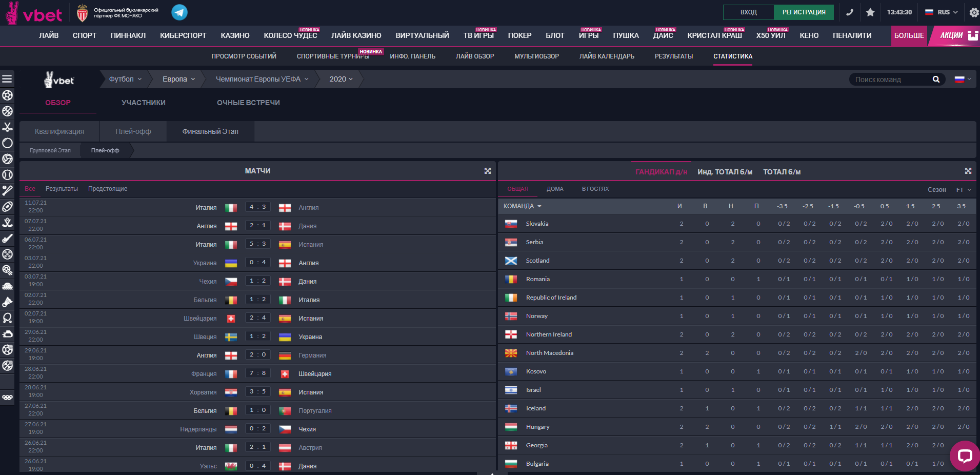The width and height of the screenshot is (980, 475).
Task: Click the phone contact icon
Action: [850, 12]
